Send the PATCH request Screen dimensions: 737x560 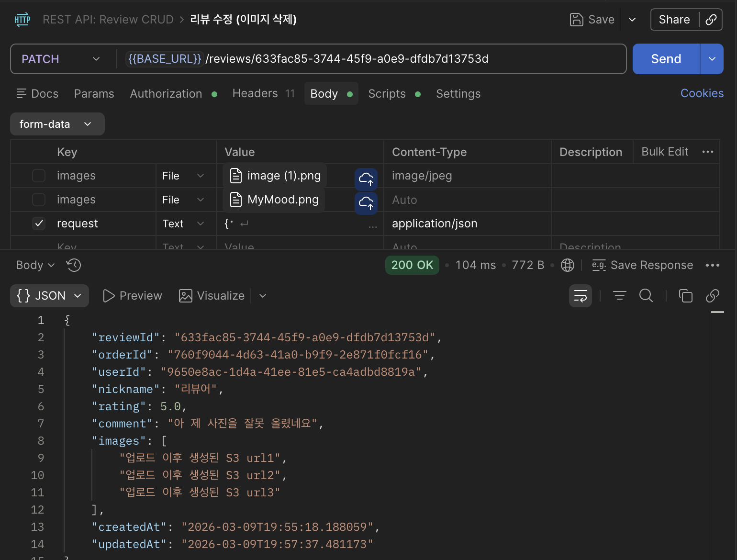(666, 59)
